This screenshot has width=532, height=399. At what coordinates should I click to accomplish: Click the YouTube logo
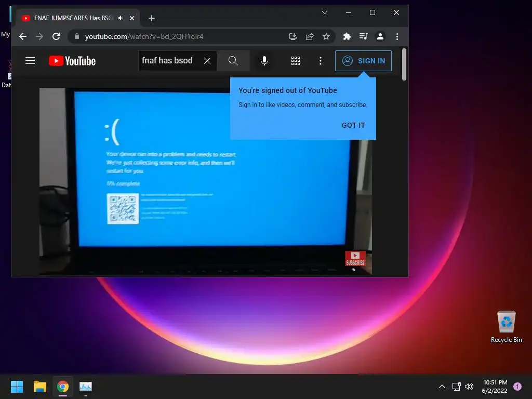[72, 61]
